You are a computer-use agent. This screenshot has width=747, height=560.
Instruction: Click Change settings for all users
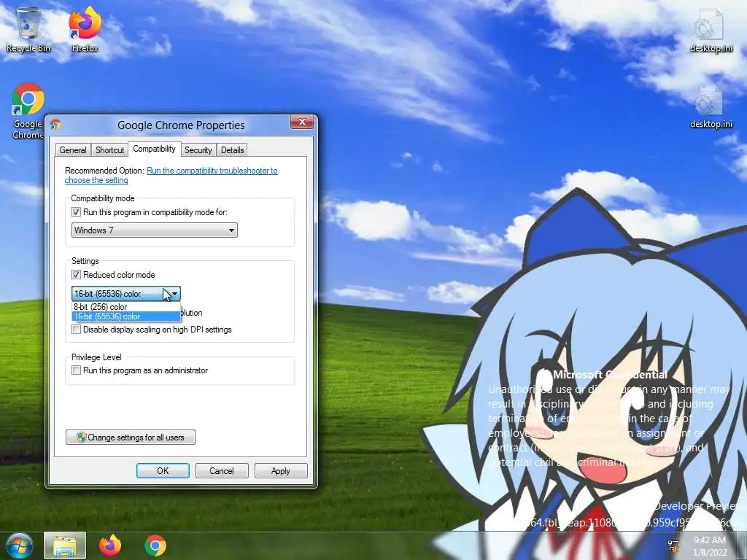pos(131,437)
